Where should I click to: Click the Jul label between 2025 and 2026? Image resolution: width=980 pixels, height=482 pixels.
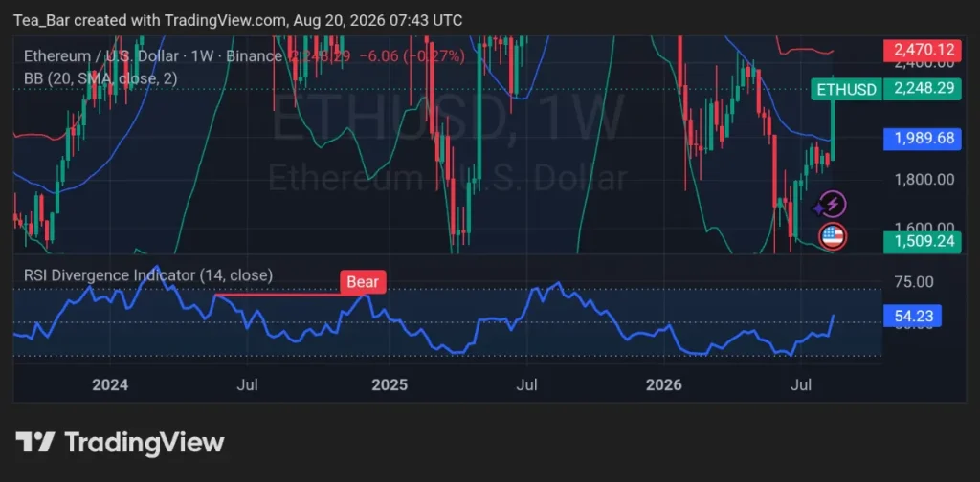(x=527, y=384)
